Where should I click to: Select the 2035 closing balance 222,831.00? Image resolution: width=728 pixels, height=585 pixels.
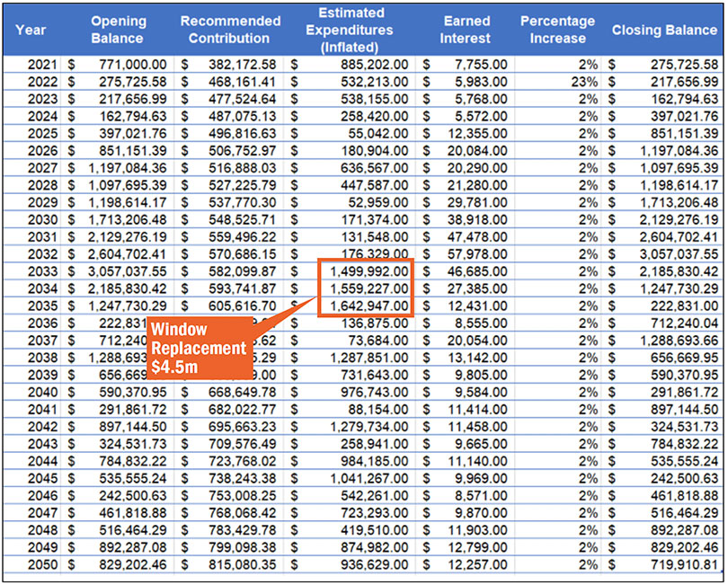point(684,306)
